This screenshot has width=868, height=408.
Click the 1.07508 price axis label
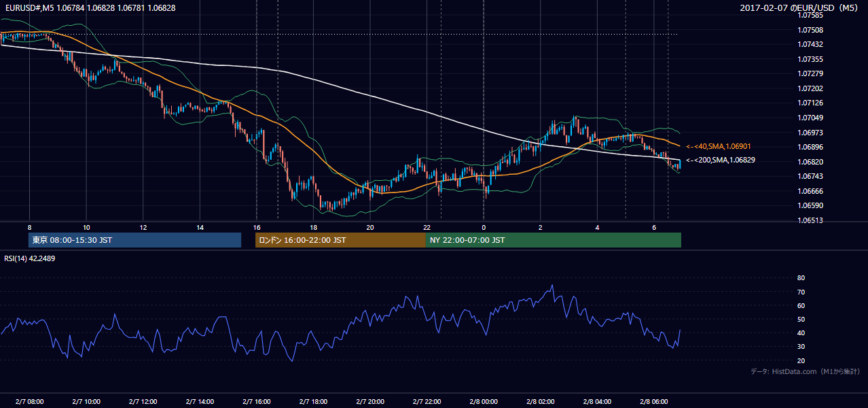tap(810, 30)
